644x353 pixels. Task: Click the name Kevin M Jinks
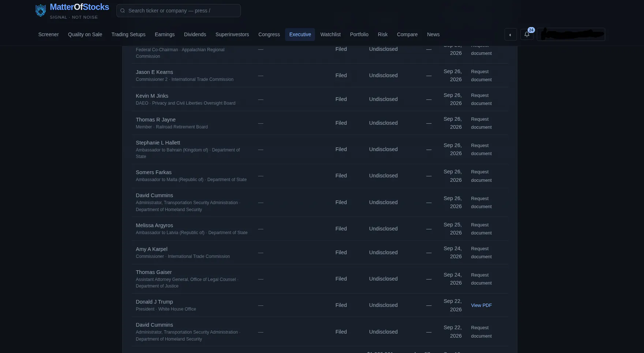[152, 96]
